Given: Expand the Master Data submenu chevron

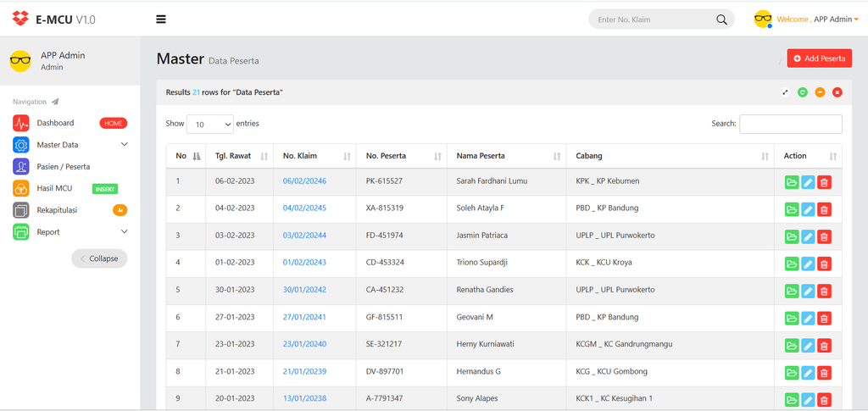Looking at the screenshot, I should 124,144.
